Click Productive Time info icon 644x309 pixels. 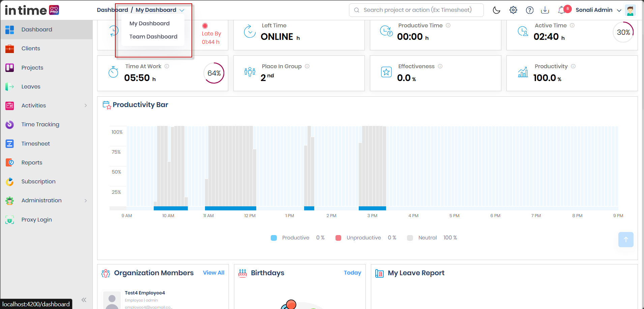448,25
